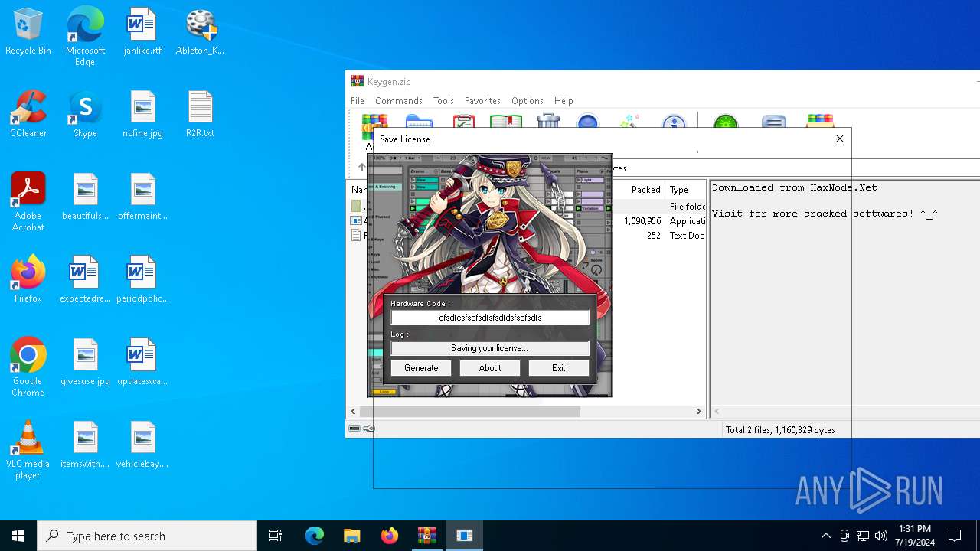The image size is (980, 551).
Task: Click the "1,090,956" packed size cell
Action: coord(642,221)
